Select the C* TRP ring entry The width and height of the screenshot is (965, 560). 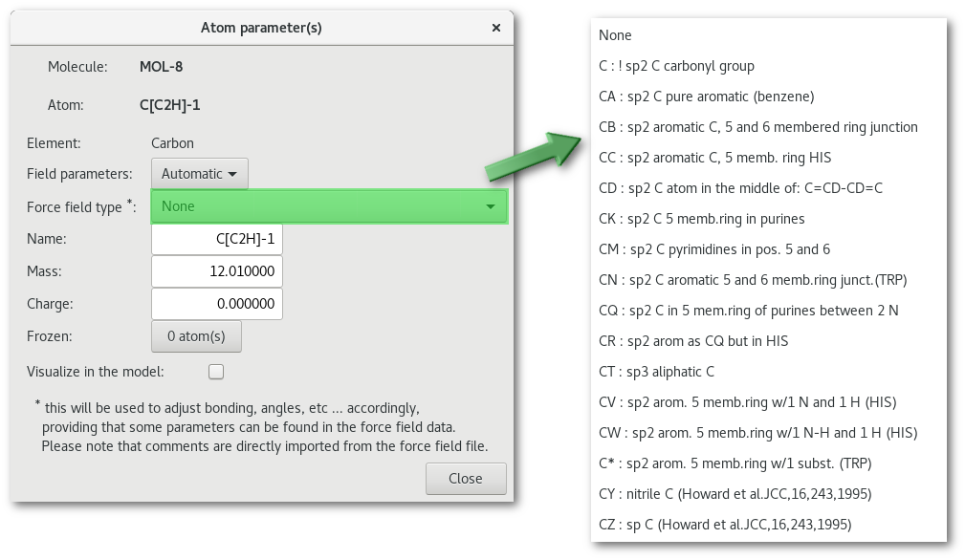735,463
